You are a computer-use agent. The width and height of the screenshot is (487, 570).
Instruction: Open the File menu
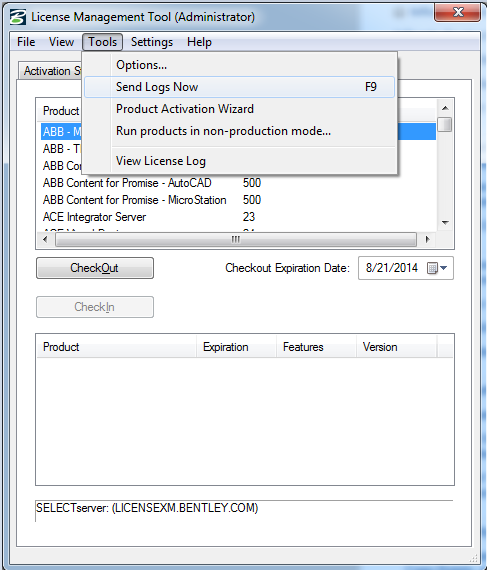click(x=26, y=42)
